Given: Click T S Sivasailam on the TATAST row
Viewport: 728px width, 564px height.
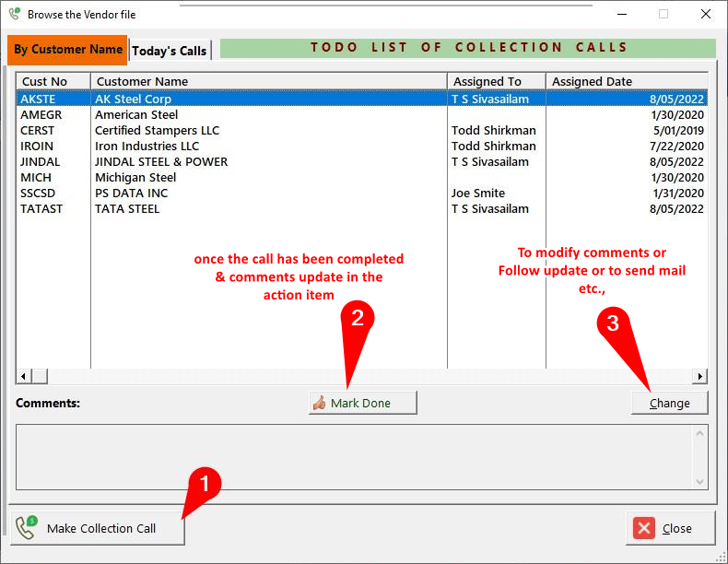Looking at the screenshot, I should (490, 209).
